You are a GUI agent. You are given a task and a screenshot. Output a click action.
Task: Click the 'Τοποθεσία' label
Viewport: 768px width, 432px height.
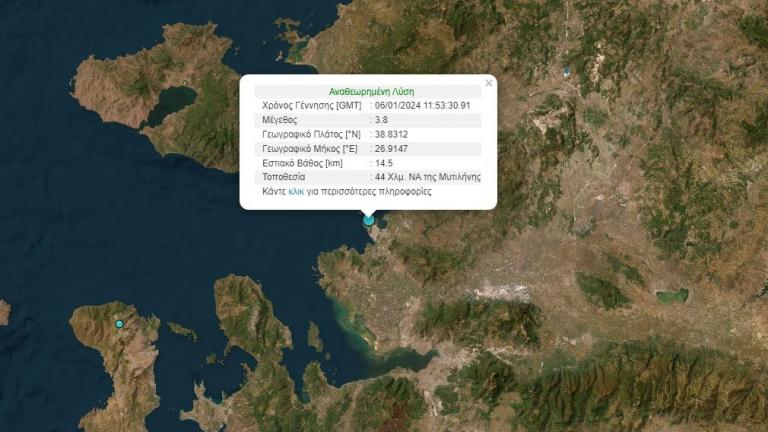point(284,177)
